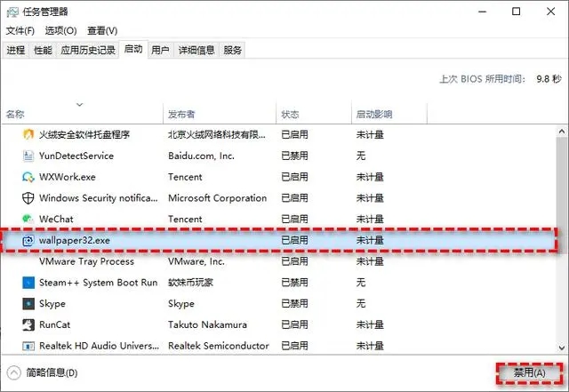Click the YunDetectService icon
The width and height of the screenshot is (569, 392).
(x=28, y=156)
